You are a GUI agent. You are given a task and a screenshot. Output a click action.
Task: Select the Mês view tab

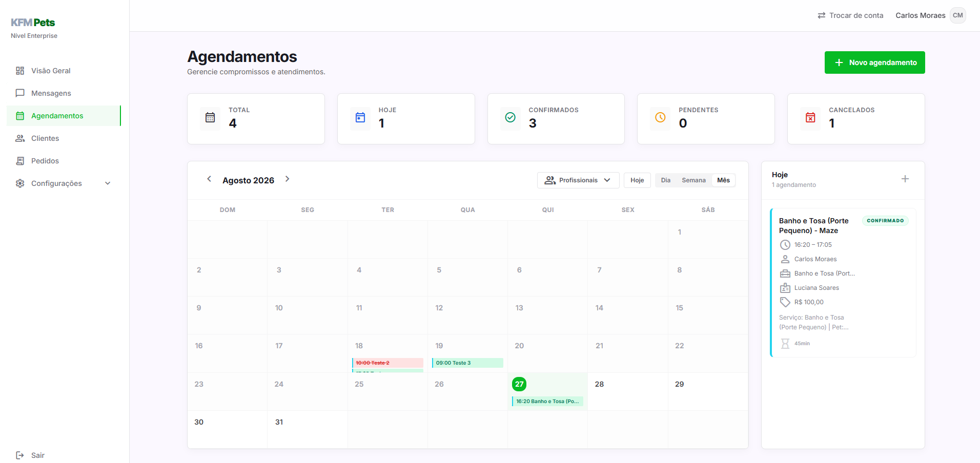coord(723,180)
